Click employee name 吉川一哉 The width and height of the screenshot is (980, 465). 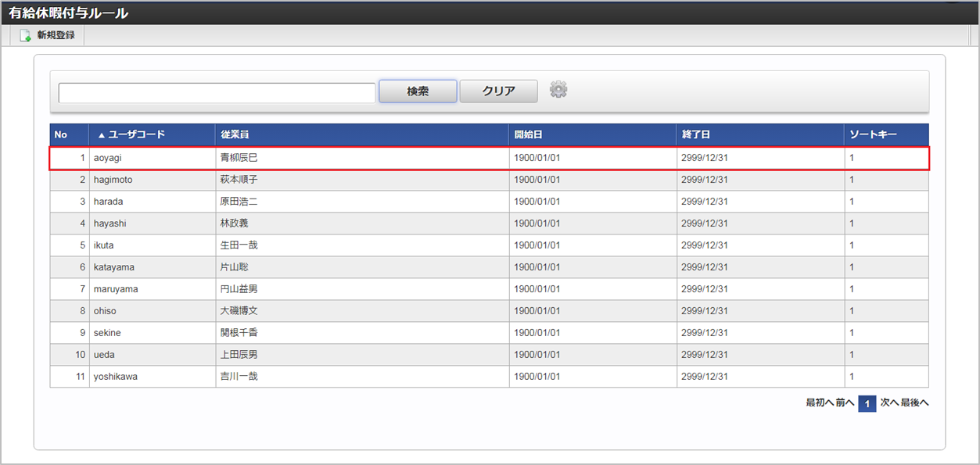point(239,377)
